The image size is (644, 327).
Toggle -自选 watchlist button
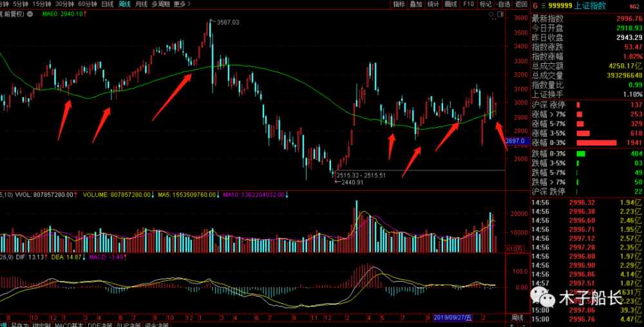tap(503, 4)
